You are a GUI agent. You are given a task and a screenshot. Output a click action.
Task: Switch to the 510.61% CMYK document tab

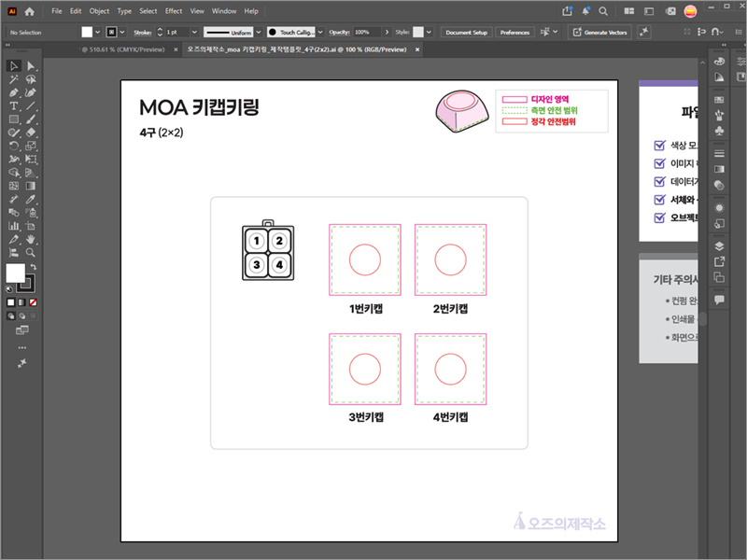[x=123, y=49]
